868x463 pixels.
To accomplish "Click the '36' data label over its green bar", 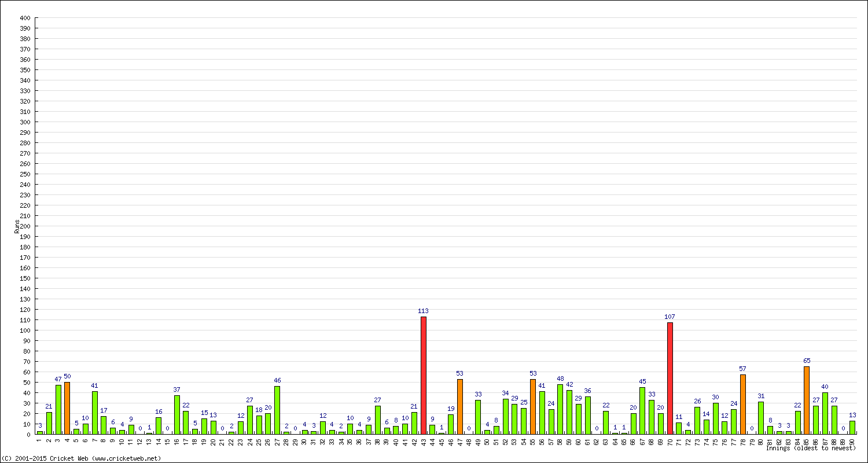I will click(x=588, y=391).
